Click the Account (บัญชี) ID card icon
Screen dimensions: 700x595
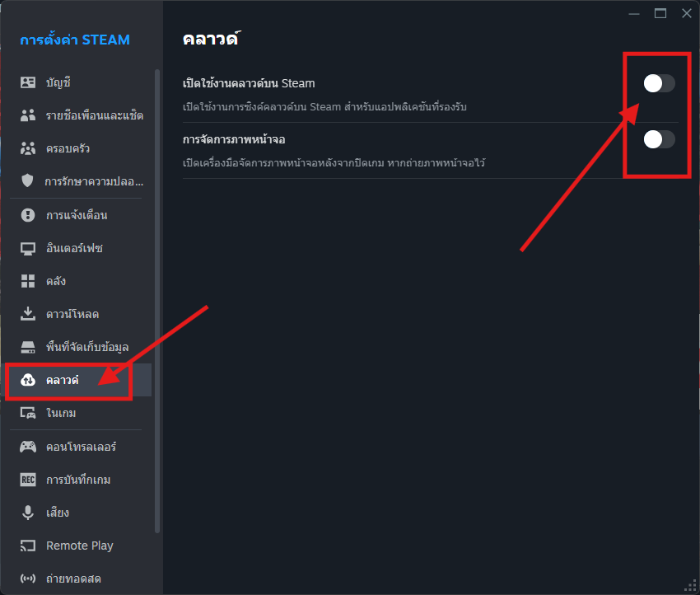[28, 82]
